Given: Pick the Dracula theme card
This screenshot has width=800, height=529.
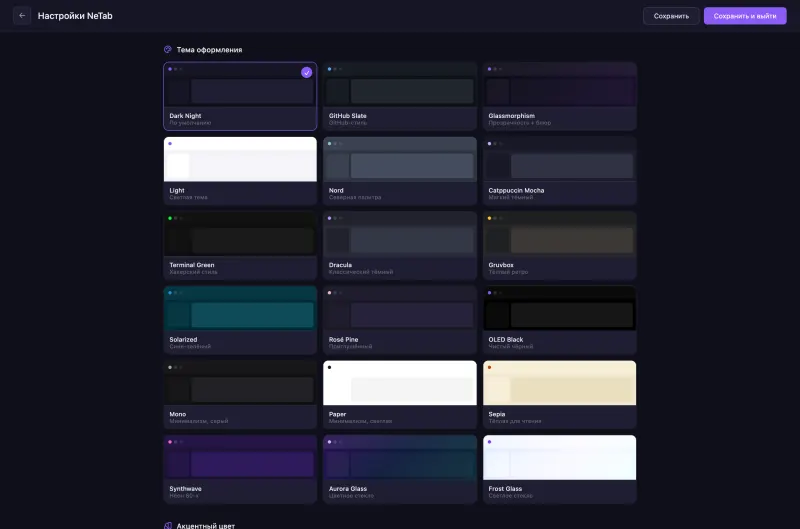Looking at the screenshot, I should pyautogui.click(x=399, y=245).
